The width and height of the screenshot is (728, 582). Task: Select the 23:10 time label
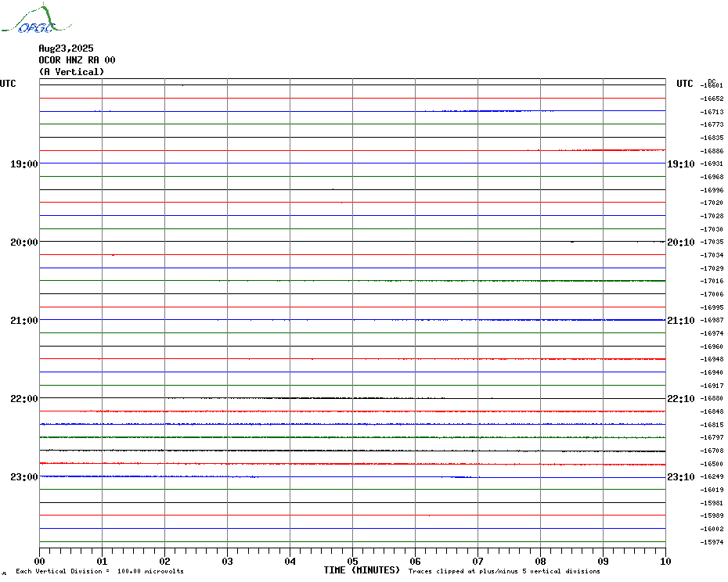[x=681, y=476]
